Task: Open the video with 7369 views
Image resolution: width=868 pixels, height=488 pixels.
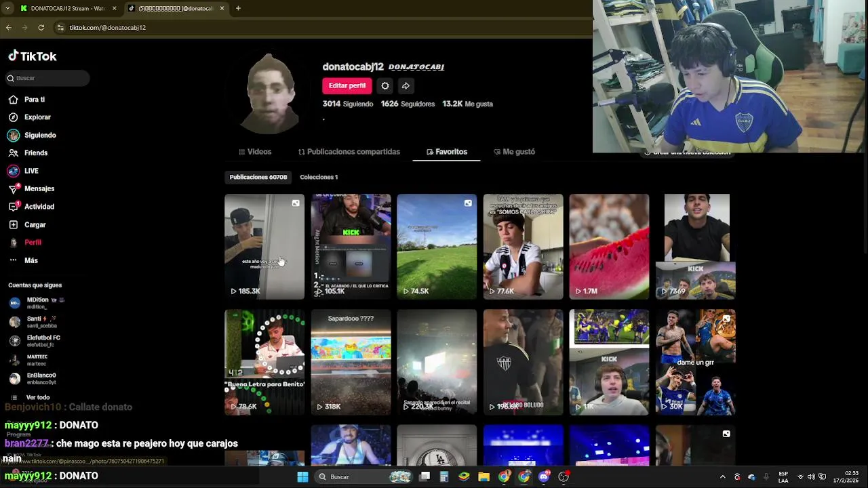Action: click(x=695, y=246)
